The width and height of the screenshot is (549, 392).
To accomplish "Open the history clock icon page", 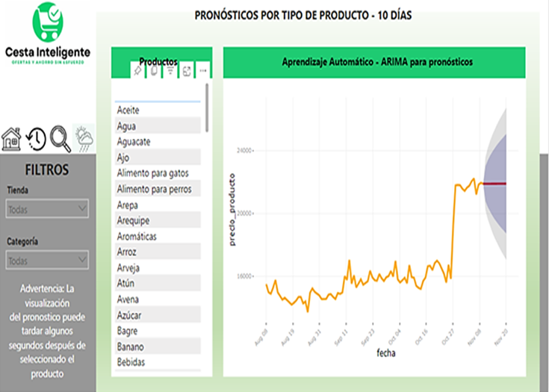I will tap(36, 139).
